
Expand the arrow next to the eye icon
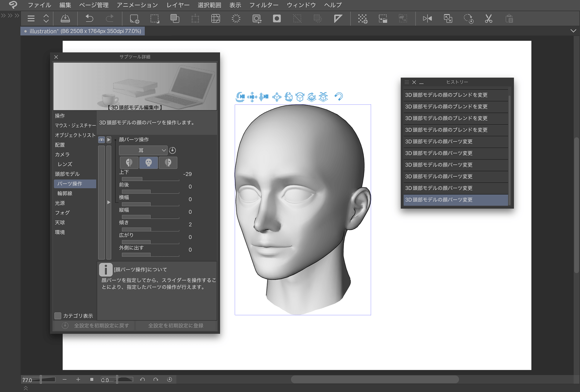(x=109, y=140)
